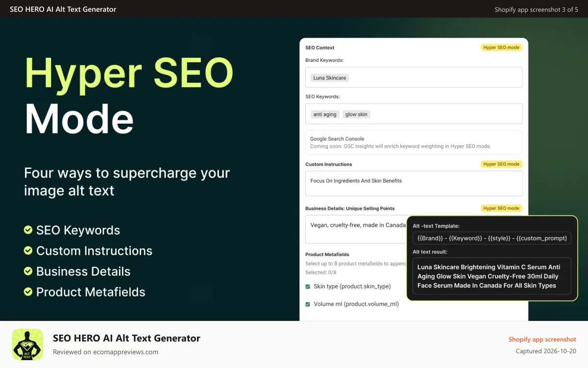Image resolution: width=588 pixels, height=368 pixels.
Task: Select the anti aging keyword tag
Action: click(x=325, y=114)
